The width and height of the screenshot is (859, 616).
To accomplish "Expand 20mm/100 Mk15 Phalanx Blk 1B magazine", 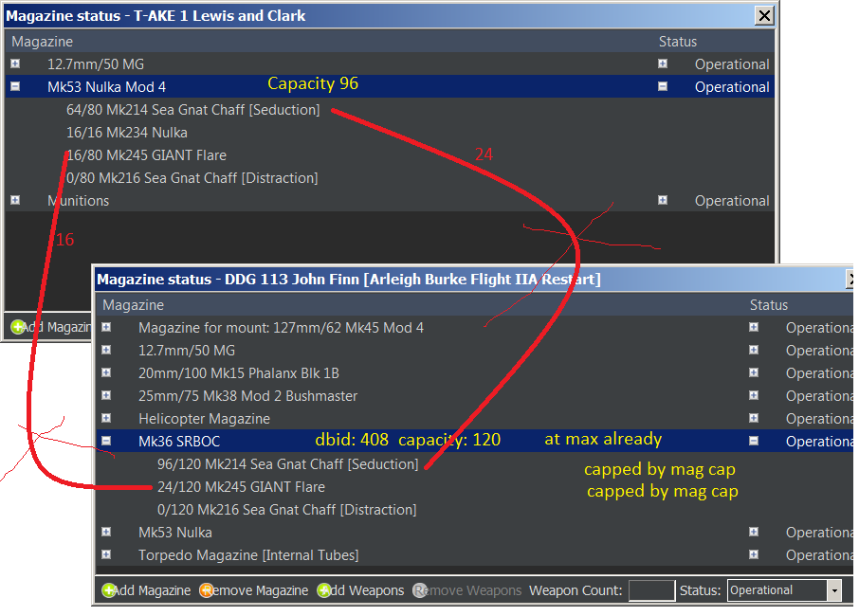I will point(106,372).
